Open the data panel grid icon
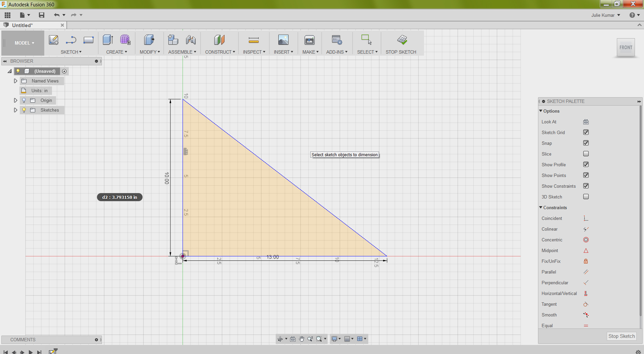 (x=8, y=15)
